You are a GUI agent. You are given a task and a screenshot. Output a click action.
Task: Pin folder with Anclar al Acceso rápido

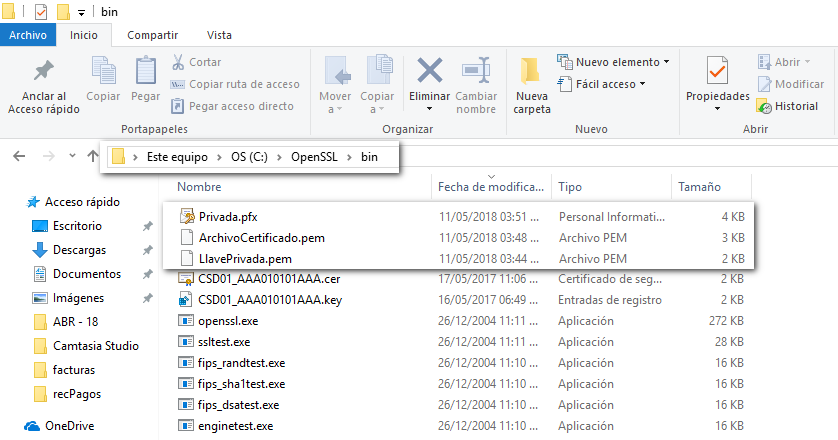pos(44,86)
